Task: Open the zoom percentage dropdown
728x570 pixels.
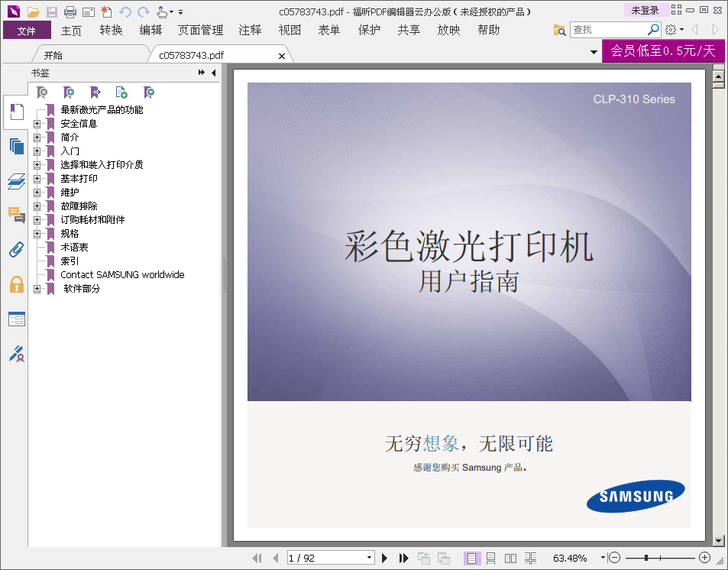Action: click(x=603, y=558)
